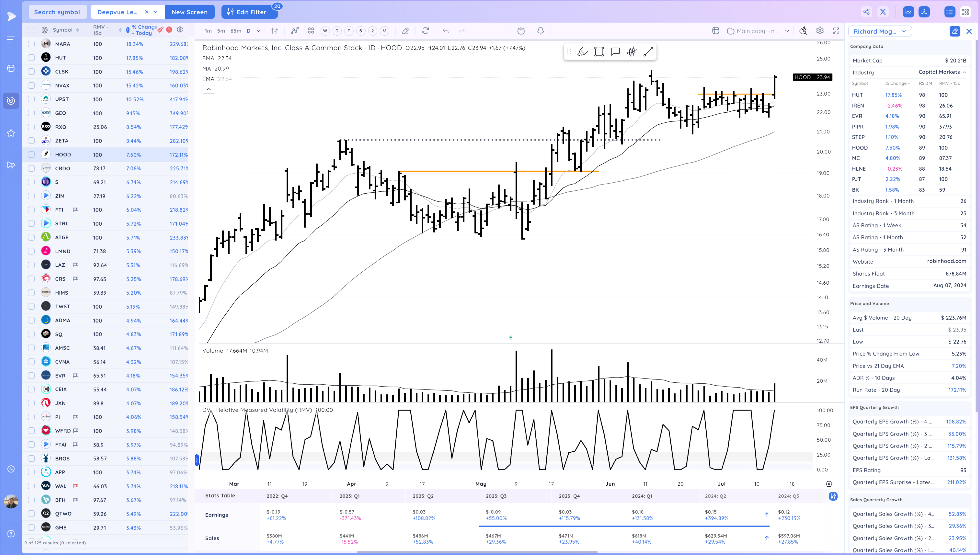Select the trend line drawing tool
The height and width of the screenshot is (555, 980).
648,52
